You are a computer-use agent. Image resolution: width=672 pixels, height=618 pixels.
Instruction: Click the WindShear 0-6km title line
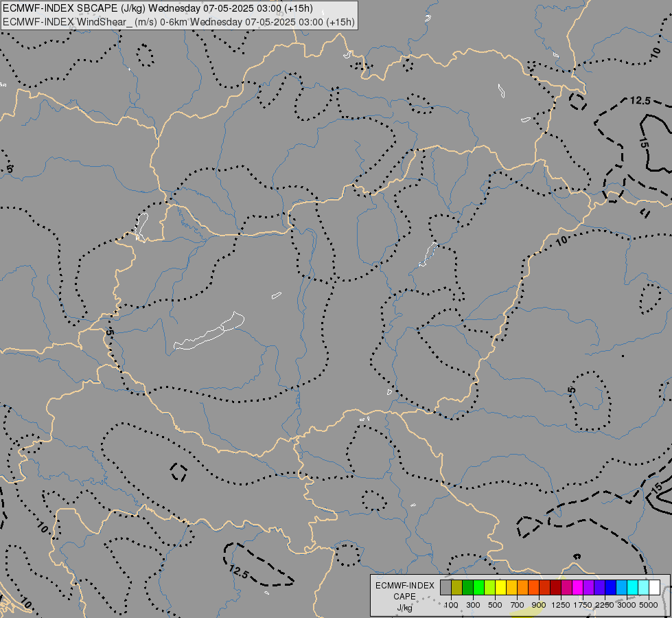point(178,22)
